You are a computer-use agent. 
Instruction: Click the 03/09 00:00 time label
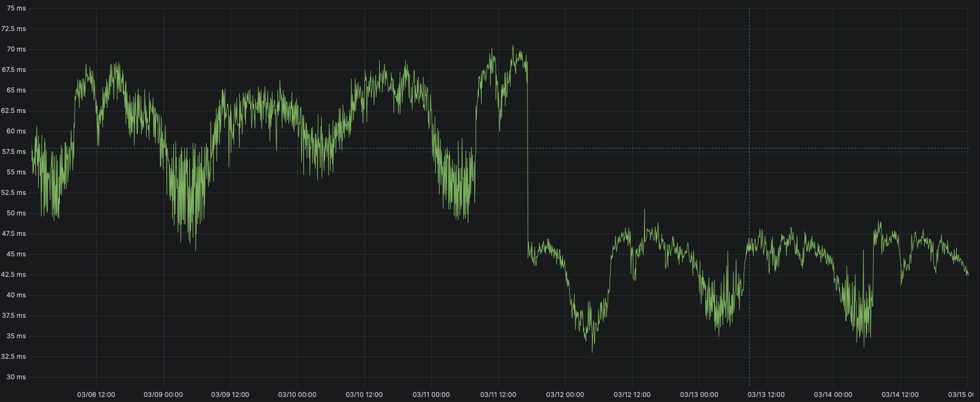click(163, 395)
